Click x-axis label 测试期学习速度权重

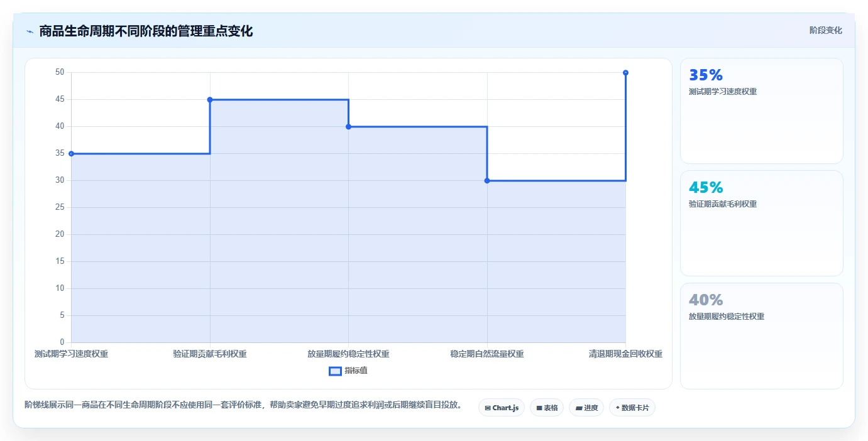(71, 354)
